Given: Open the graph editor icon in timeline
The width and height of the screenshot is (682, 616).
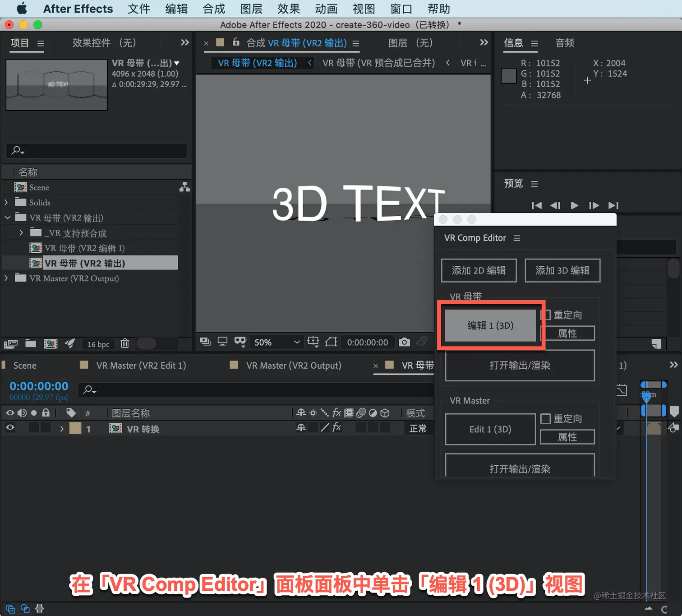Looking at the screenshot, I should [x=622, y=389].
